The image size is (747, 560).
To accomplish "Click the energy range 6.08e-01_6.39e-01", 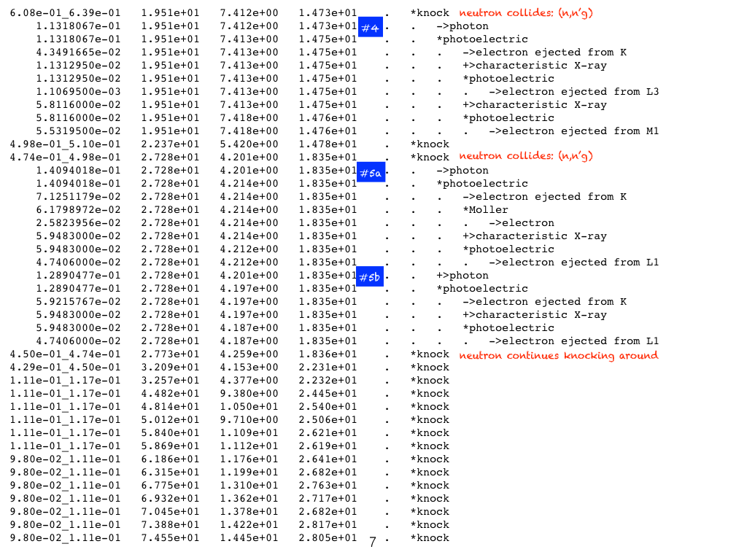I will coord(65,13).
